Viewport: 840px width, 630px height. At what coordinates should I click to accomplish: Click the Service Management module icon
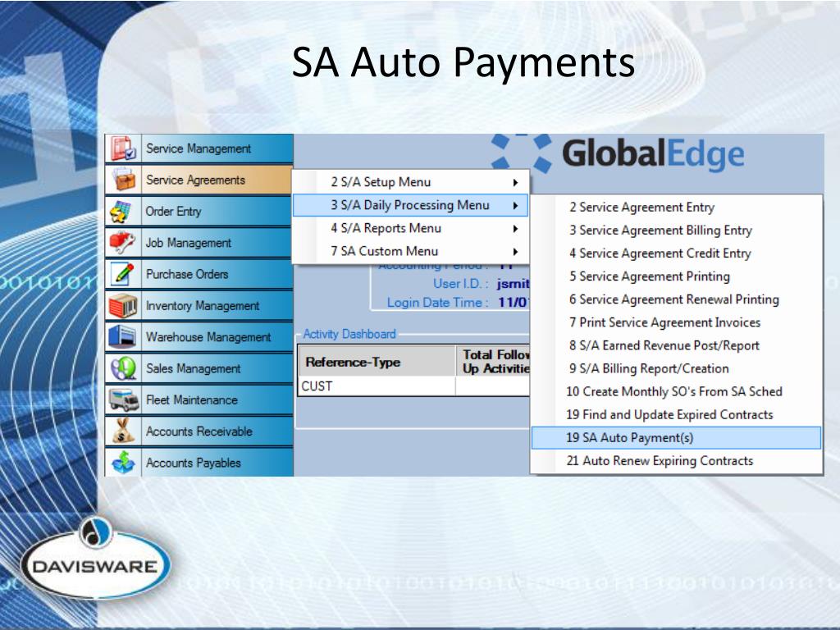click(x=123, y=148)
